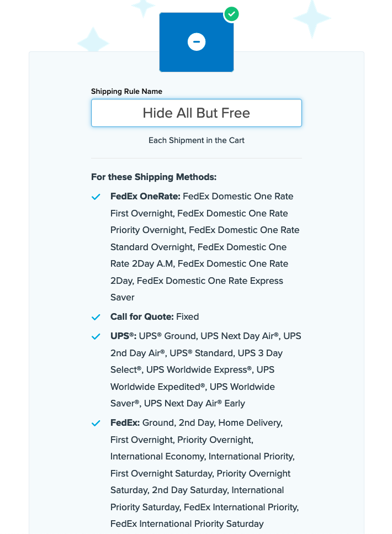Image resolution: width=392 pixels, height=534 pixels.
Task: Select the bold FedEx OneRate label
Action: pyautogui.click(x=145, y=197)
